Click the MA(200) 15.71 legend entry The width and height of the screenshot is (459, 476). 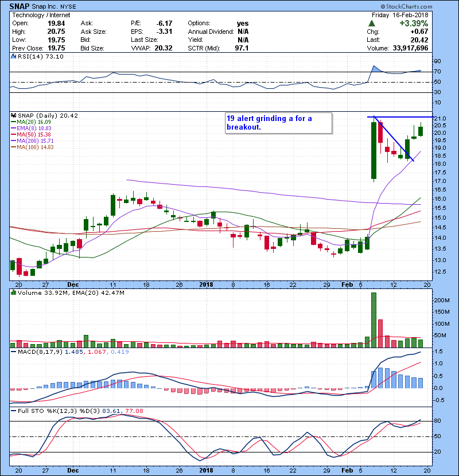pos(32,141)
